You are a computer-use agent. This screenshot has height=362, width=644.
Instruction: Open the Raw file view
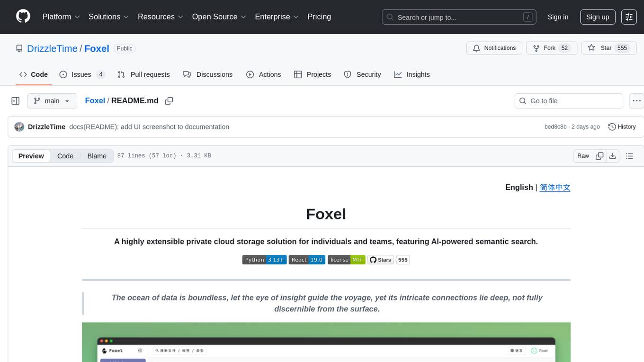pyautogui.click(x=583, y=156)
